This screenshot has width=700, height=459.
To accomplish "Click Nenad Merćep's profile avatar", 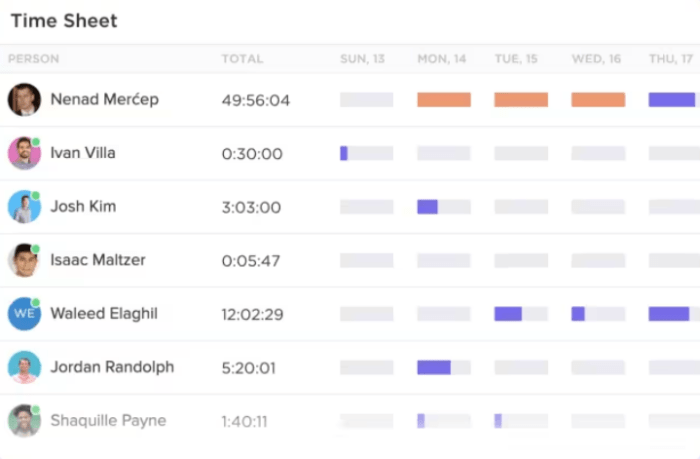I will click(24, 100).
